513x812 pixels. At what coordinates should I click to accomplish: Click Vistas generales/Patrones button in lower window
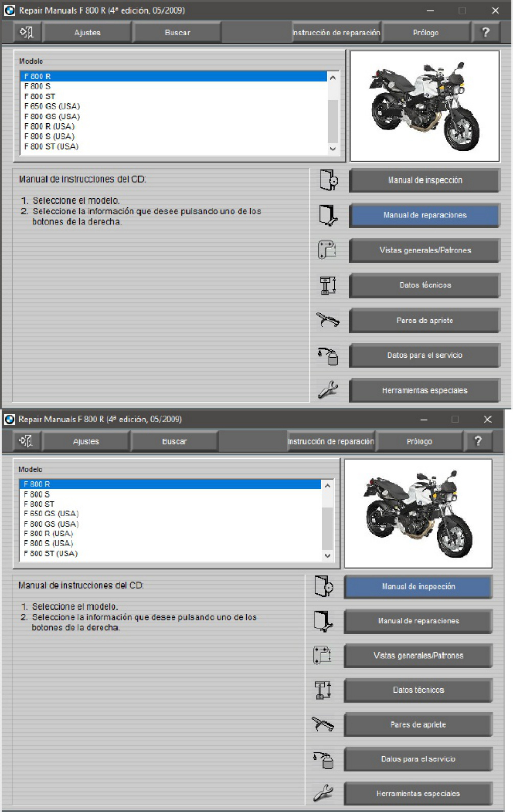(x=418, y=656)
